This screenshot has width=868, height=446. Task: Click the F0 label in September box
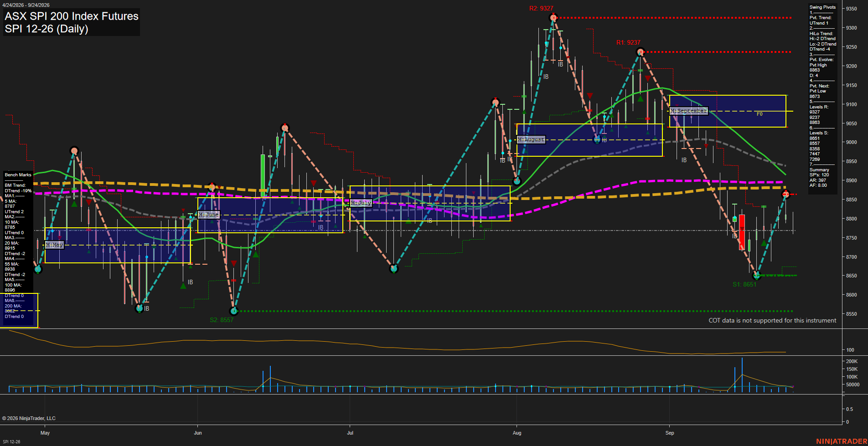tap(759, 114)
